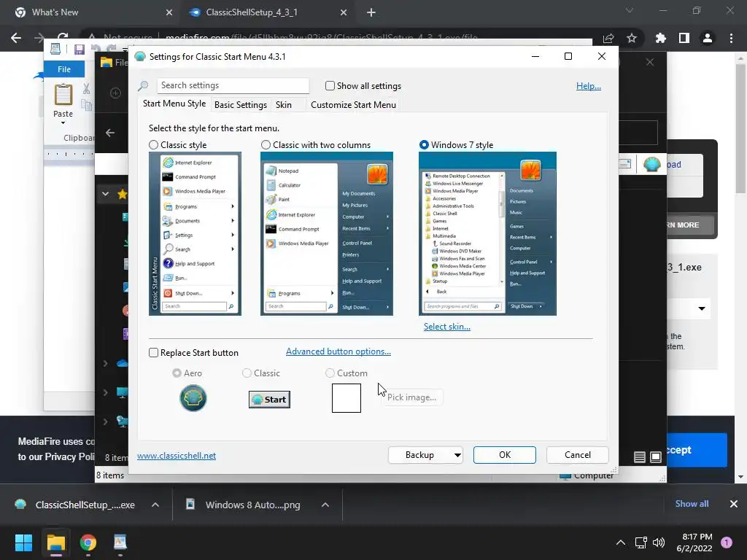
Task: Switch to Basic Settings tab
Action: pyautogui.click(x=241, y=105)
